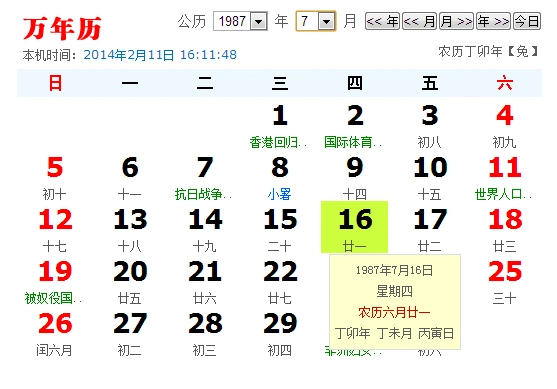This screenshot has width=557, height=389.
Task: Select July 9 十四 date
Action: tap(355, 177)
